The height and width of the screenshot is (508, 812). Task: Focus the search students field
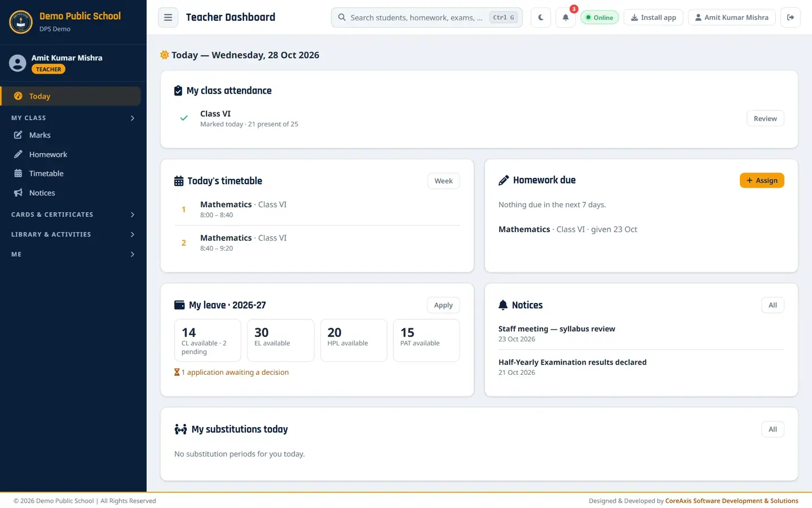[427, 17]
